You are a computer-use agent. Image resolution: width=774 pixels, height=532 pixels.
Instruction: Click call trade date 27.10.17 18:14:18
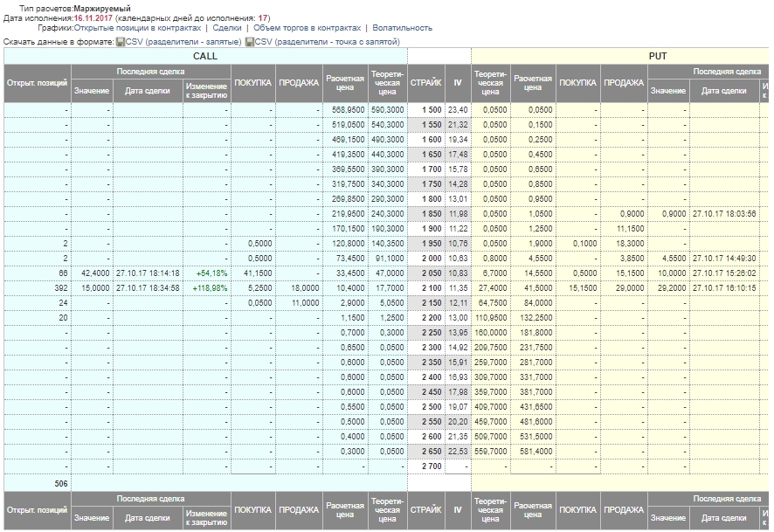pos(148,273)
